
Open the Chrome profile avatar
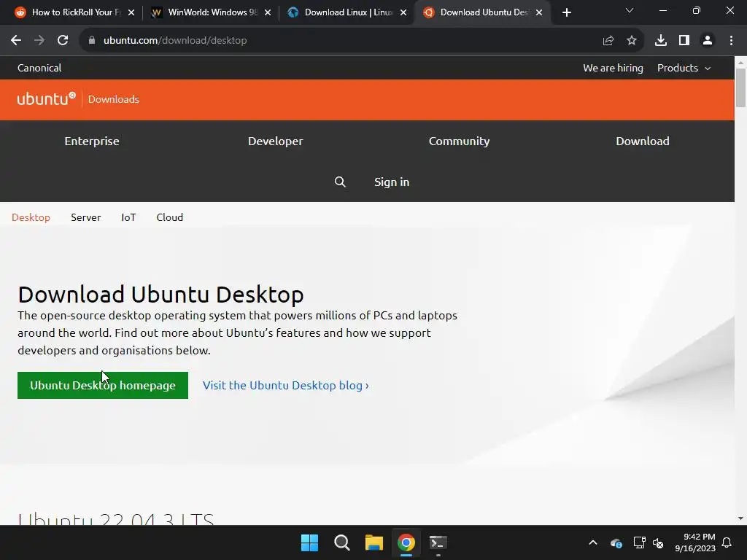(x=708, y=41)
